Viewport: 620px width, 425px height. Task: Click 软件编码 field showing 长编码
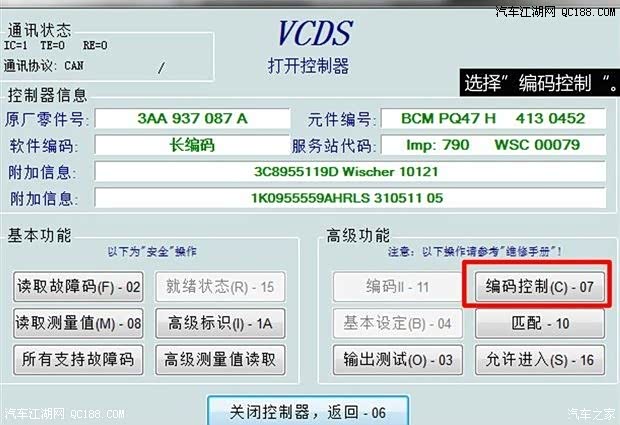coord(193,145)
